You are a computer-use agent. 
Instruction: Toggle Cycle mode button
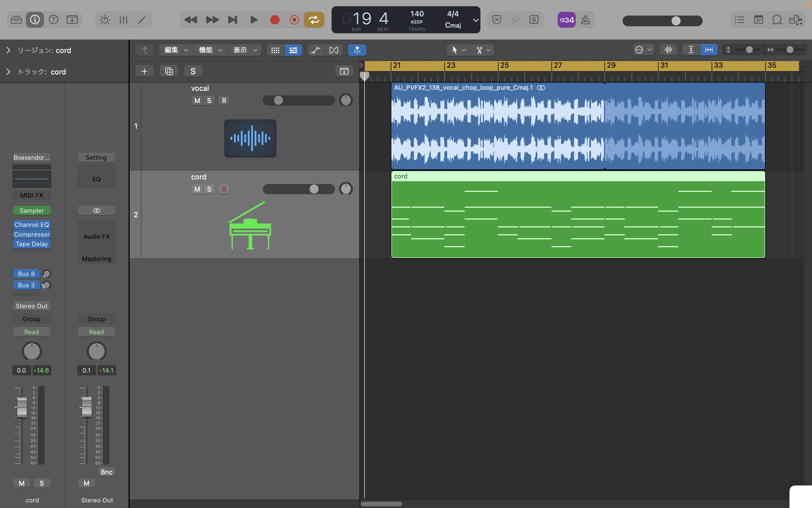tap(314, 20)
